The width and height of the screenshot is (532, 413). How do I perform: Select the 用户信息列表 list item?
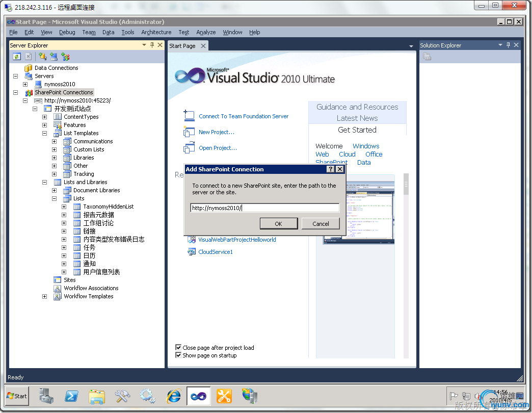pos(102,272)
